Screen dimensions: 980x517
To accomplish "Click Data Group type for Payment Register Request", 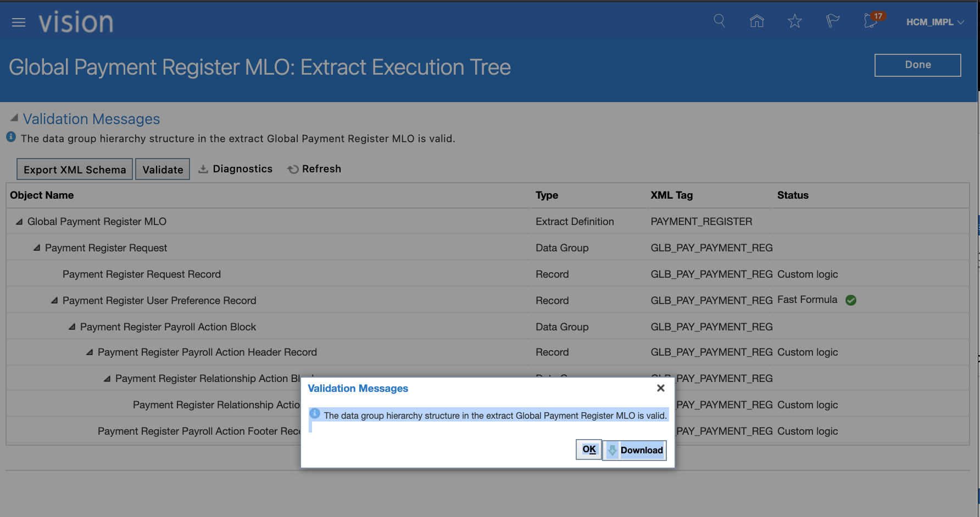I will 562,248.
